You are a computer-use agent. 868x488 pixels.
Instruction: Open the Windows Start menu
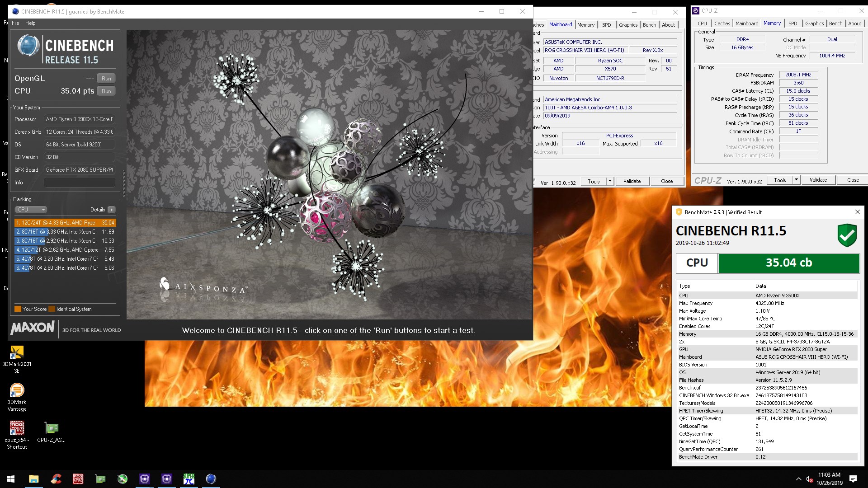(x=11, y=479)
